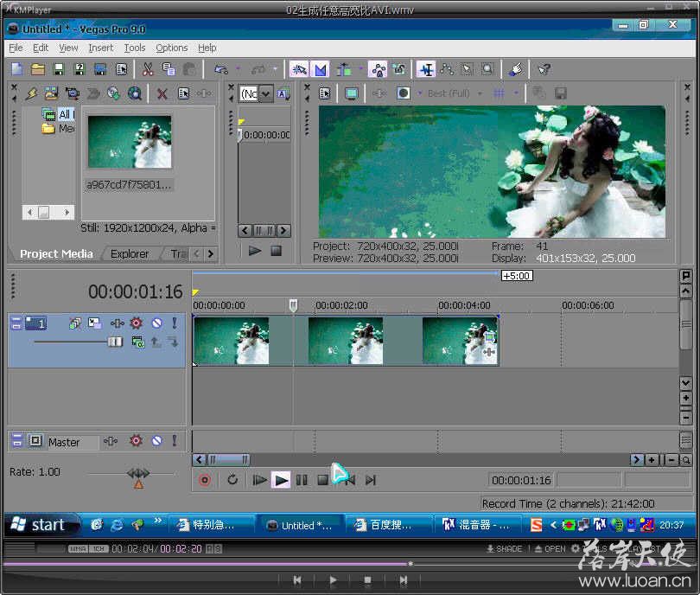The height and width of the screenshot is (595, 700).
Task: Toggle Lock Envelopes to Events
Action: (379, 69)
